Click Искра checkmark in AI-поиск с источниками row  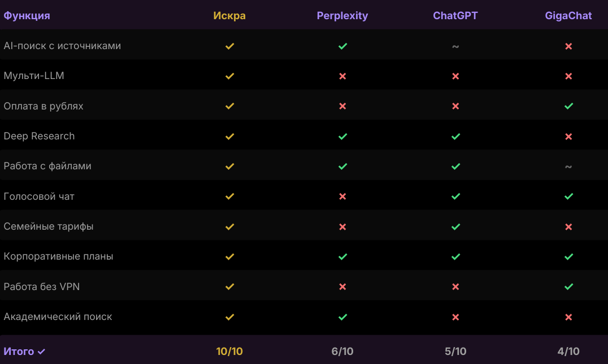coord(229,46)
